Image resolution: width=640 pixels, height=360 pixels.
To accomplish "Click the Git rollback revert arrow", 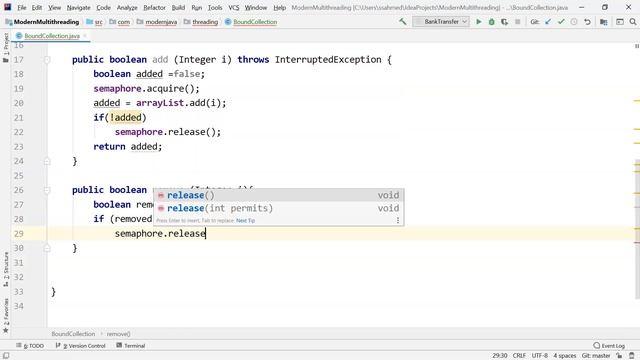I will [x=587, y=22].
